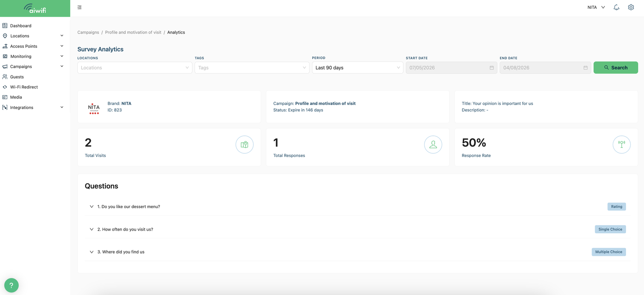Open the Period dropdown showing Last 90 days

[357, 68]
